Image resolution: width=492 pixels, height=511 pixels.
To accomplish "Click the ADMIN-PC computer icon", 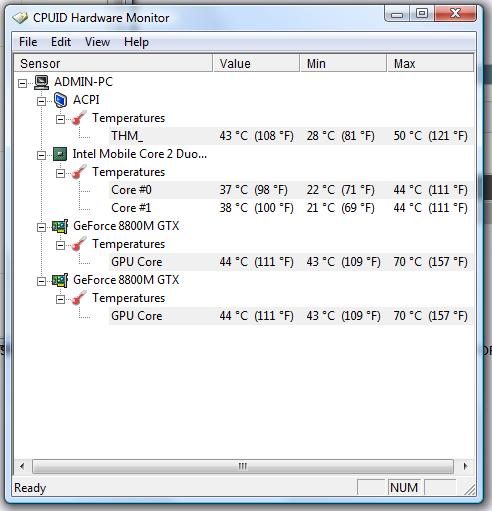I will (41, 82).
